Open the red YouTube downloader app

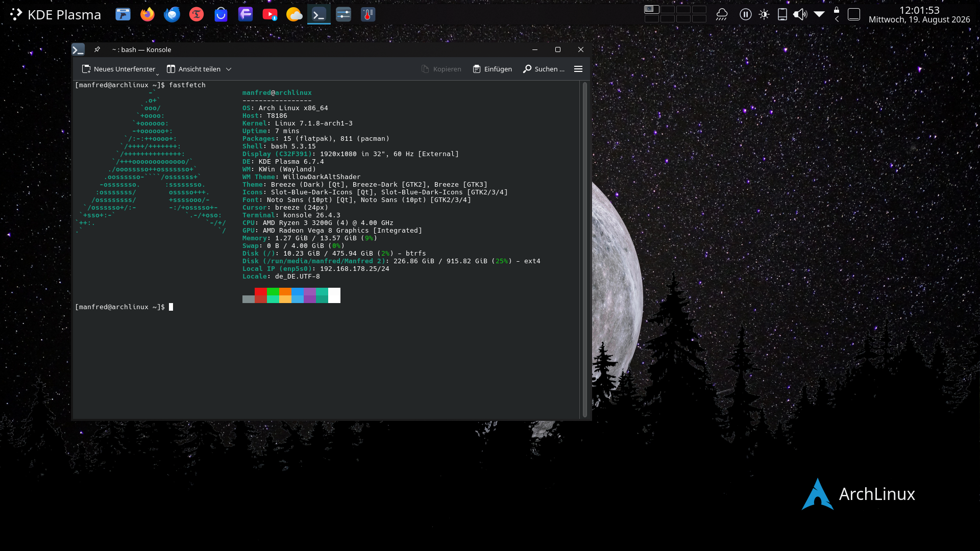click(x=270, y=14)
